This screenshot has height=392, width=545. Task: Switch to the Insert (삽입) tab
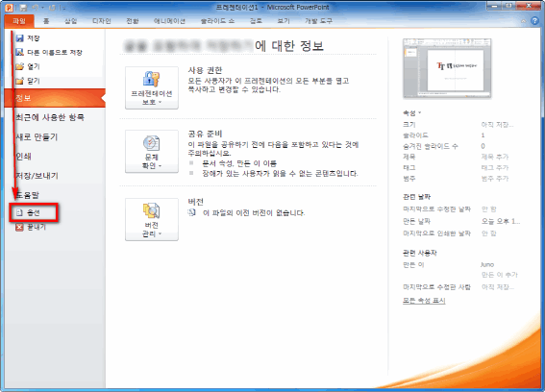pos(70,21)
